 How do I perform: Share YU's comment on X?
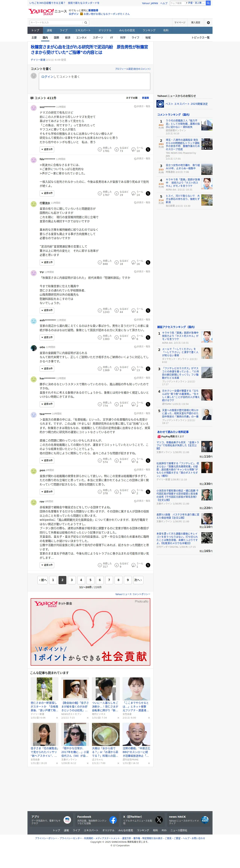tap(148, 310)
